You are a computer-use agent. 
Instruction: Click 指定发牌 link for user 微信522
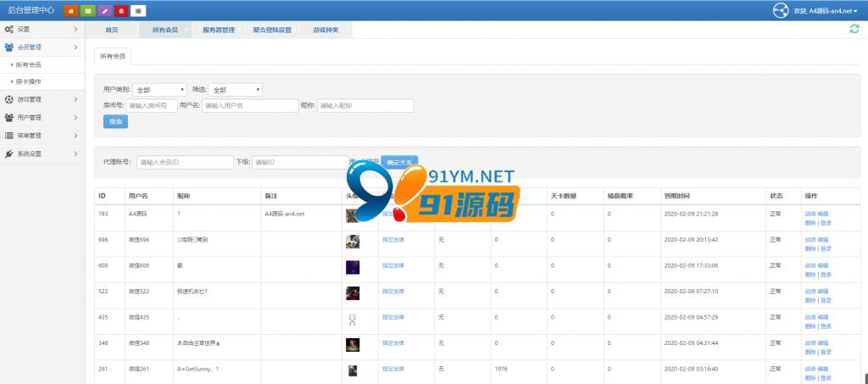point(393,292)
